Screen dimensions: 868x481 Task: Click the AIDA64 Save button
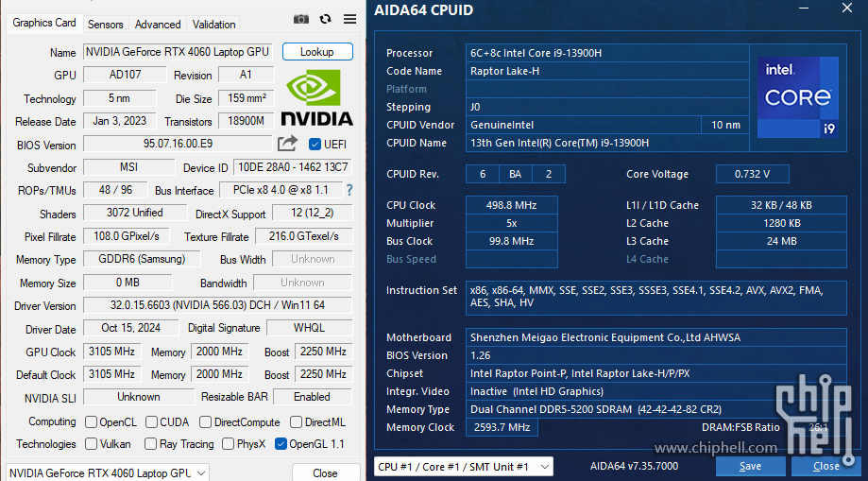pos(750,466)
